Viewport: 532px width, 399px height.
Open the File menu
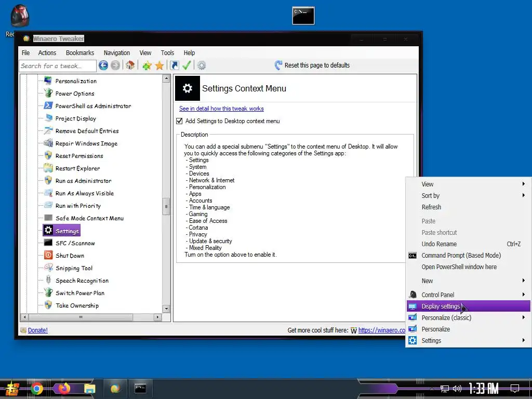(x=26, y=52)
